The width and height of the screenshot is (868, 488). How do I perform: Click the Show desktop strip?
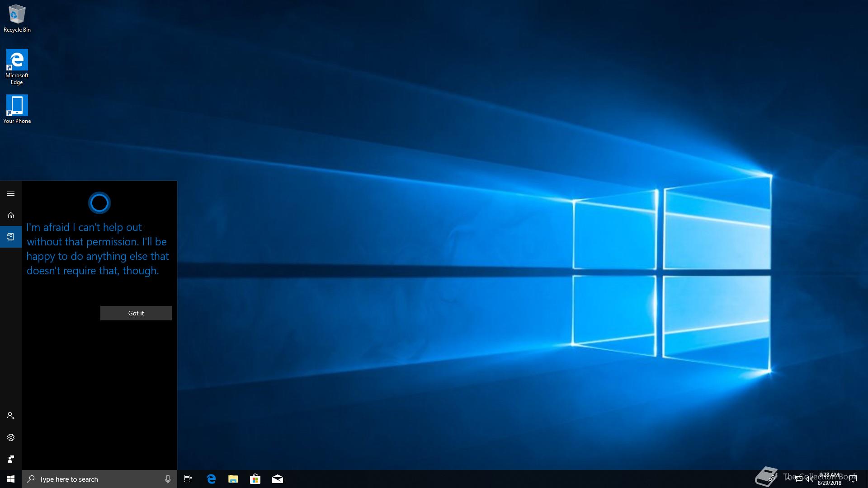click(x=867, y=479)
